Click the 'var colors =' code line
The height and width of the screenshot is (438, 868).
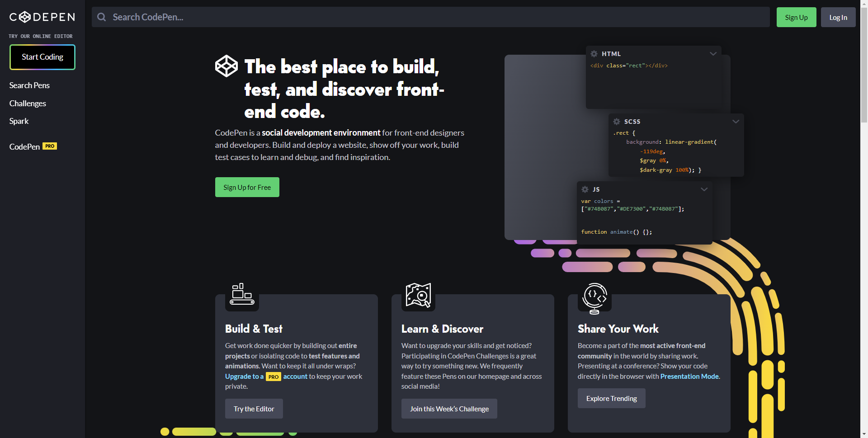(601, 201)
